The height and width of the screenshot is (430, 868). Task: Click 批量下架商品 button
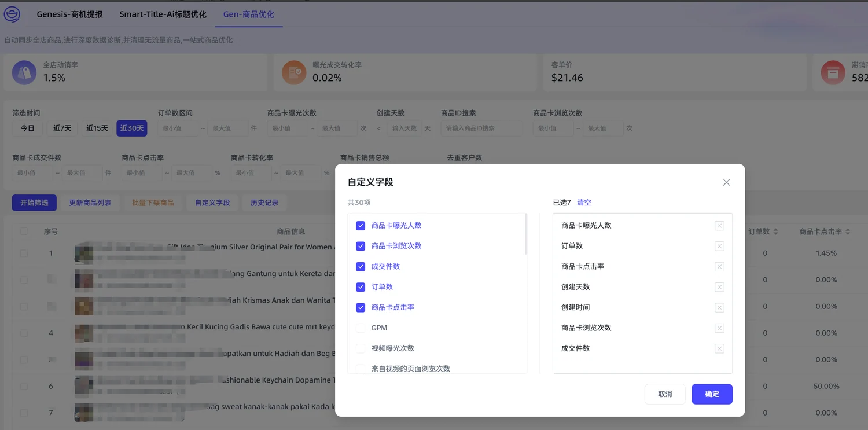[x=153, y=203]
